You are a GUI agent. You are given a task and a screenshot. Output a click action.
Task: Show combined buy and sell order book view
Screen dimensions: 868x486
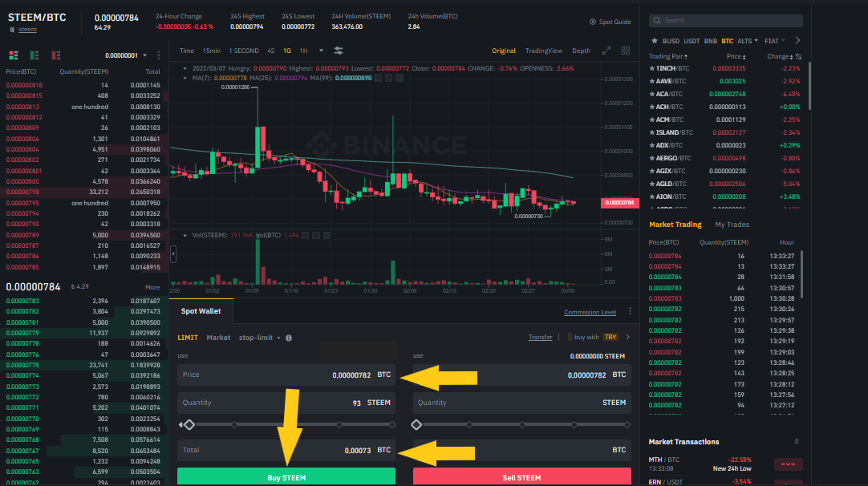coord(14,55)
